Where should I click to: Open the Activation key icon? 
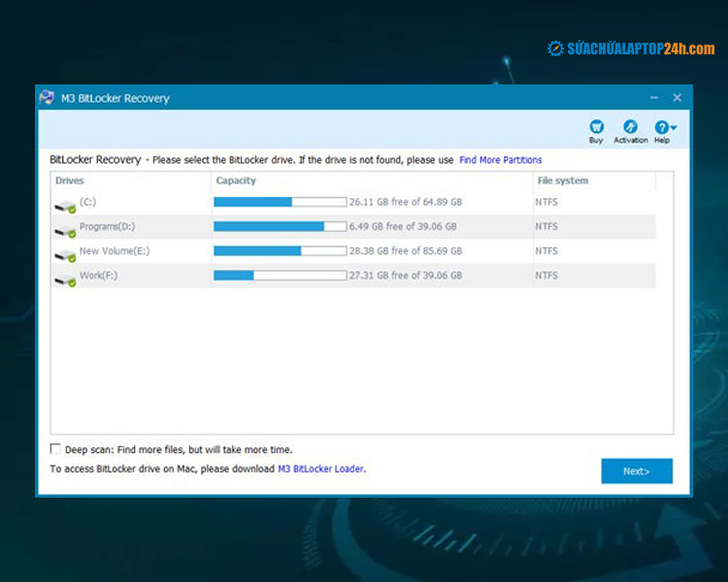click(630, 127)
